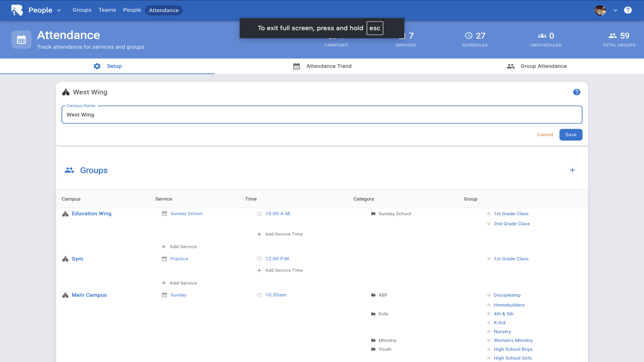Open the Teams navigation item
The height and width of the screenshot is (362, 644).
pos(107,10)
